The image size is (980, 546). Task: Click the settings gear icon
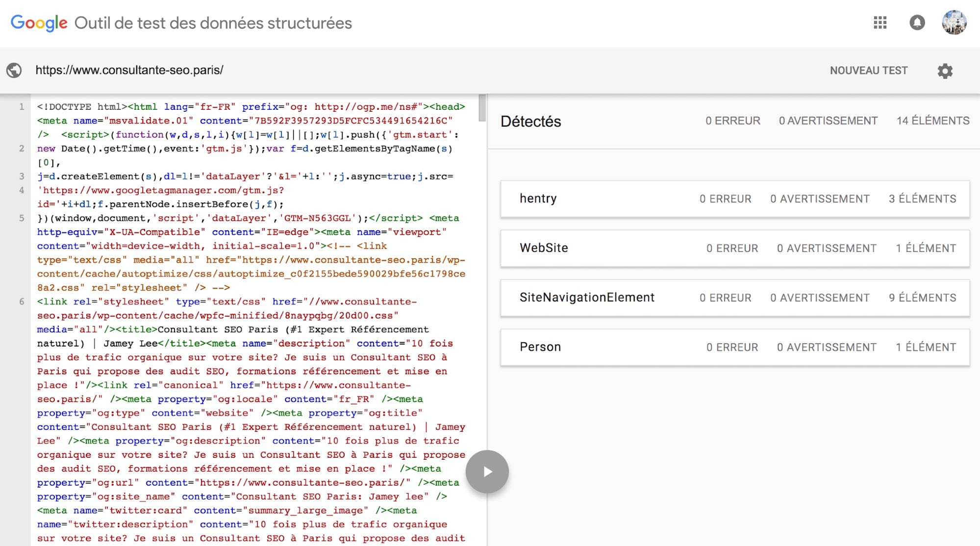click(945, 71)
